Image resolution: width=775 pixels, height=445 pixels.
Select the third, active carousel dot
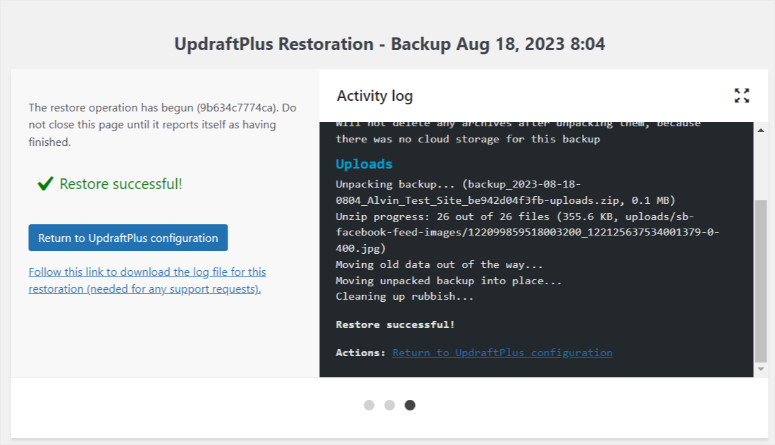click(410, 405)
